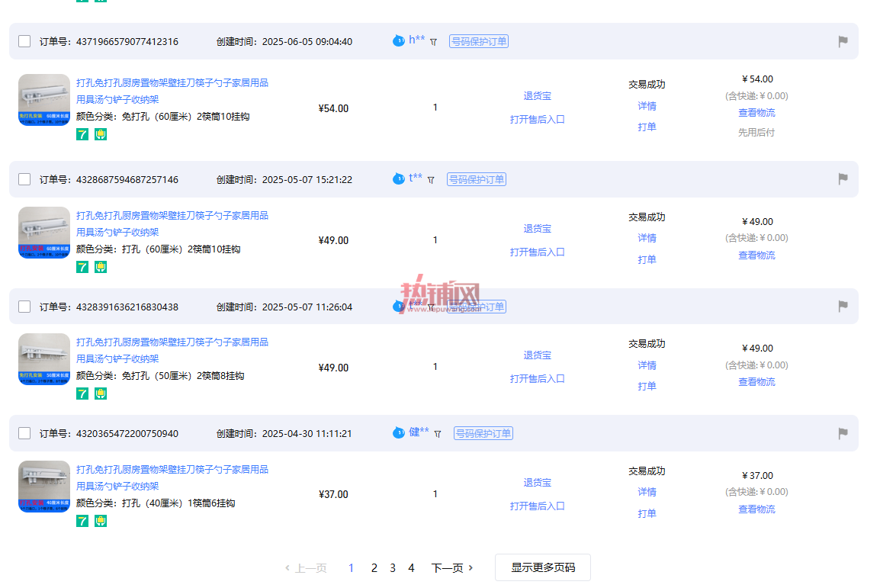Open 详情 for the ¥37.00 order
Screen dimensions: 880x588
point(647,492)
